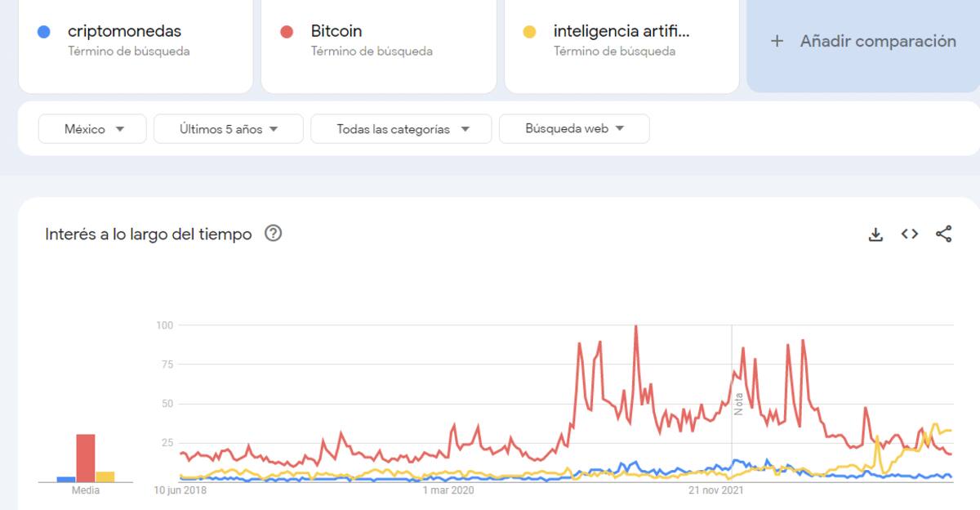
Task: Click the yellow average bar in Media
Action: pyautogui.click(x=105, y=476)
